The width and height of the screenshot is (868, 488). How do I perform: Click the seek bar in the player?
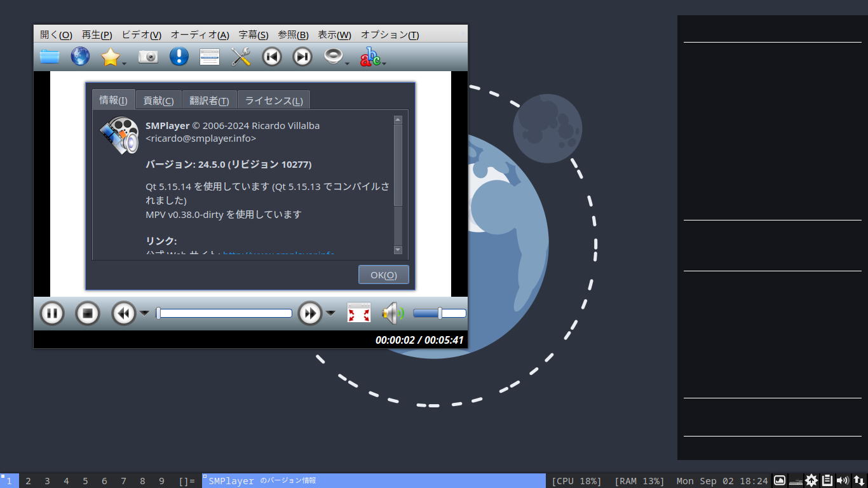pyautogui.click(x=224, y=313)
